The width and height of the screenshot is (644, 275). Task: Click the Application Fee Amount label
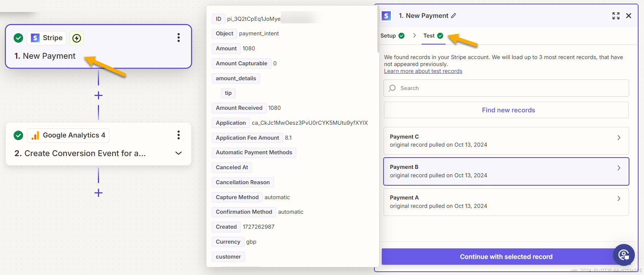247,138
